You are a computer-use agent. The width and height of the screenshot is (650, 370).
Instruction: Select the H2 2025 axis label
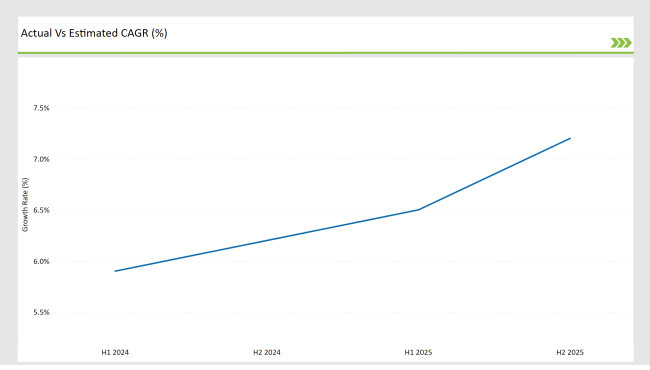(x=570, y=352)
